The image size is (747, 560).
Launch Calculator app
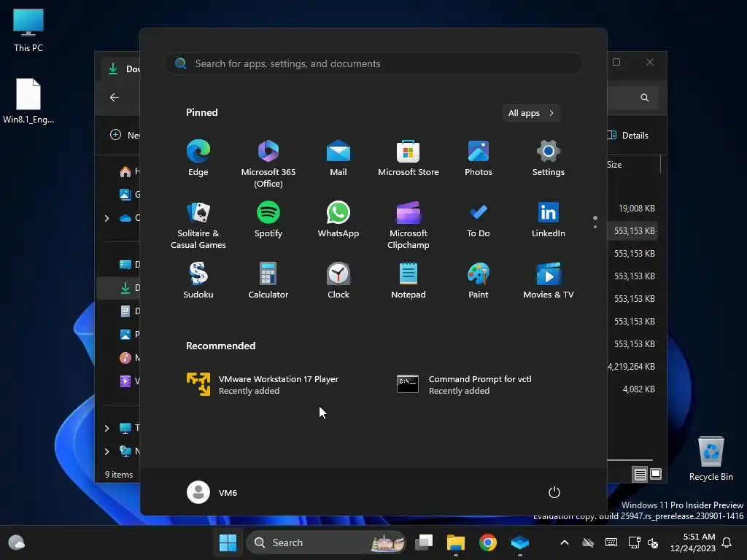point(268,281)
